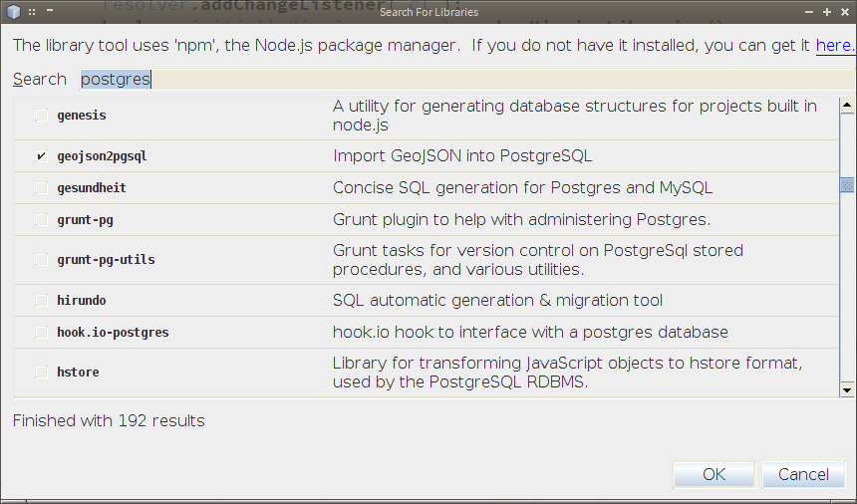
Task: Maximize the Search For Libraries window
Action: (827, 12)
